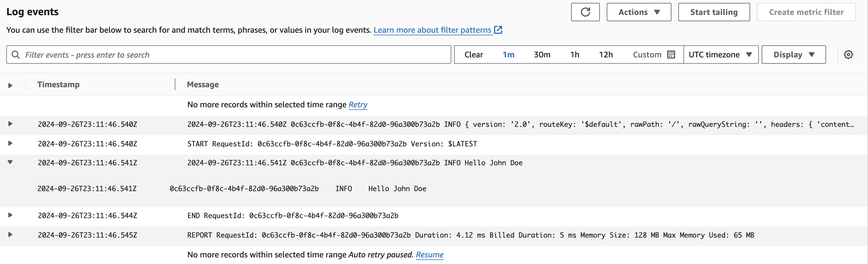
Task: Click the external link icon beside filter patterns
Action: click(x=498, y=30)
